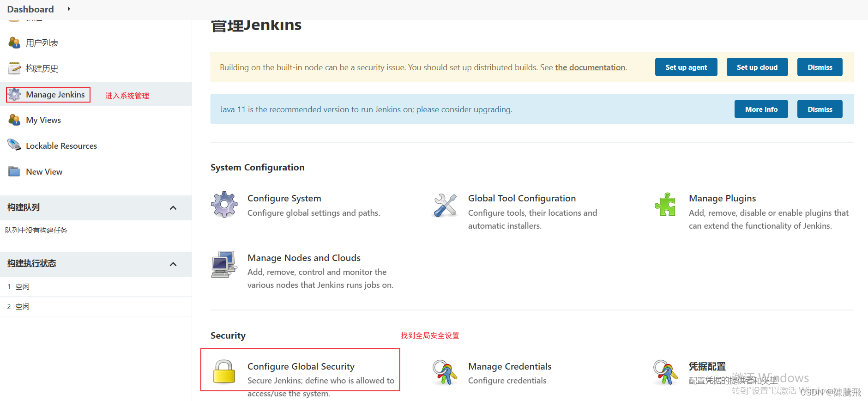Click the System Configuration heading
The image size is (868, 401).
[258, 167]
